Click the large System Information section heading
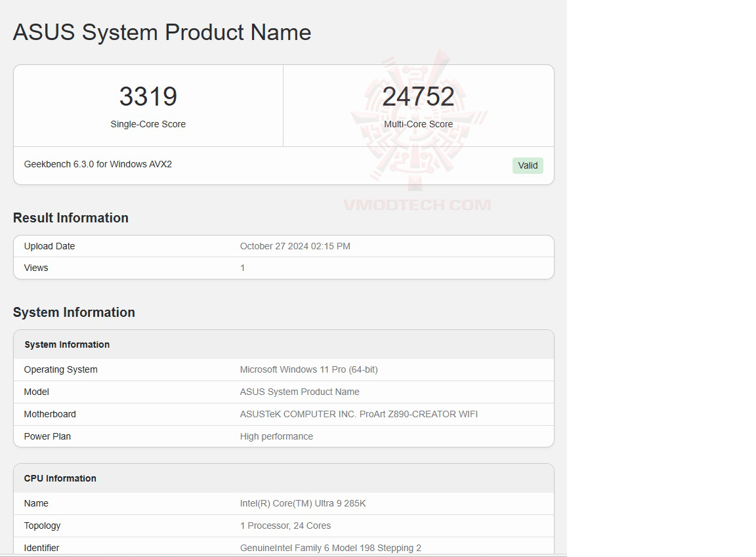This screenshot has height=557, width=756. (x=74, y=312)
